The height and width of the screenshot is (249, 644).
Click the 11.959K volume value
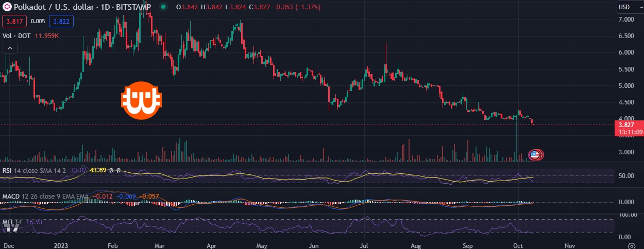[46, 36]
